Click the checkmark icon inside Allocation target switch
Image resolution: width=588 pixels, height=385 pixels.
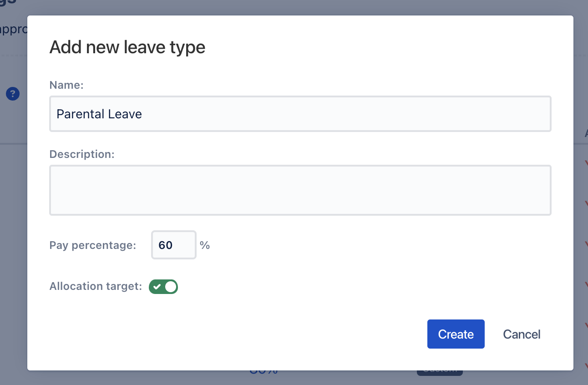pos(157,287)
